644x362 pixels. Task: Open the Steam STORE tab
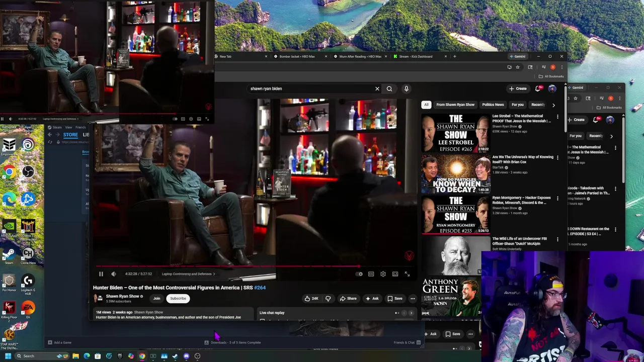[x=70, y=135]
